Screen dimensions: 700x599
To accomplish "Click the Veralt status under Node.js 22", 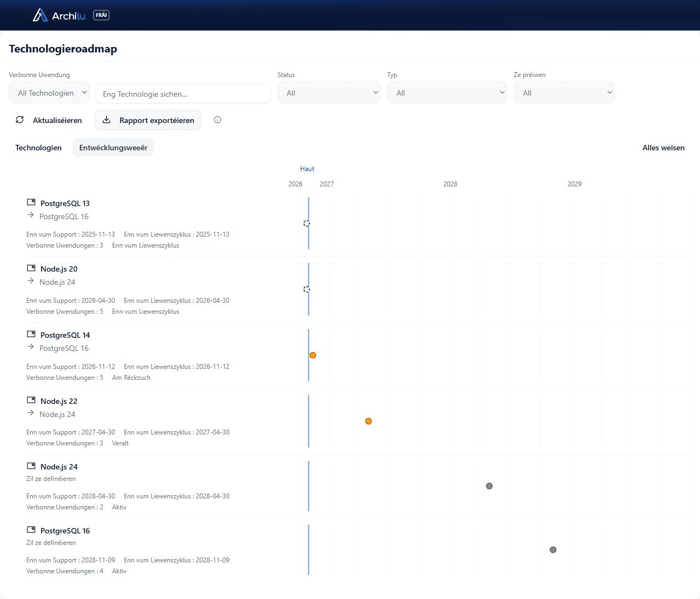I will pyautogui.click(x=120, y=443).
